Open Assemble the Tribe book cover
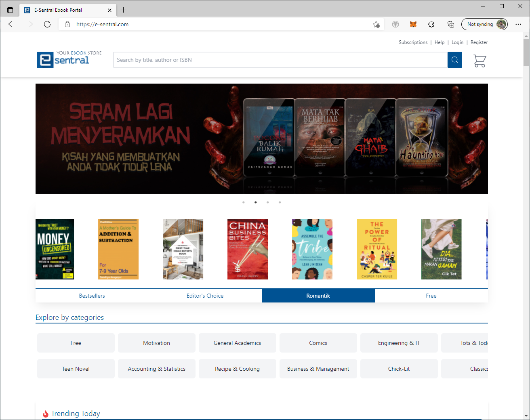Image resolution: width=530 pixels, height=420 pixels. pyautogui.click(x=312, y=249)
